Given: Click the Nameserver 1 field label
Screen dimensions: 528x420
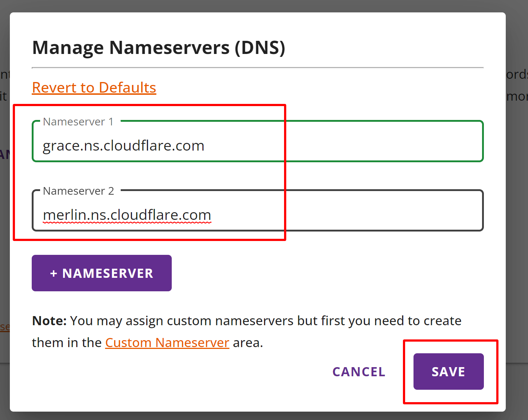Looking at the screenshot, I should pyautogui.click(x=78, y=121).
